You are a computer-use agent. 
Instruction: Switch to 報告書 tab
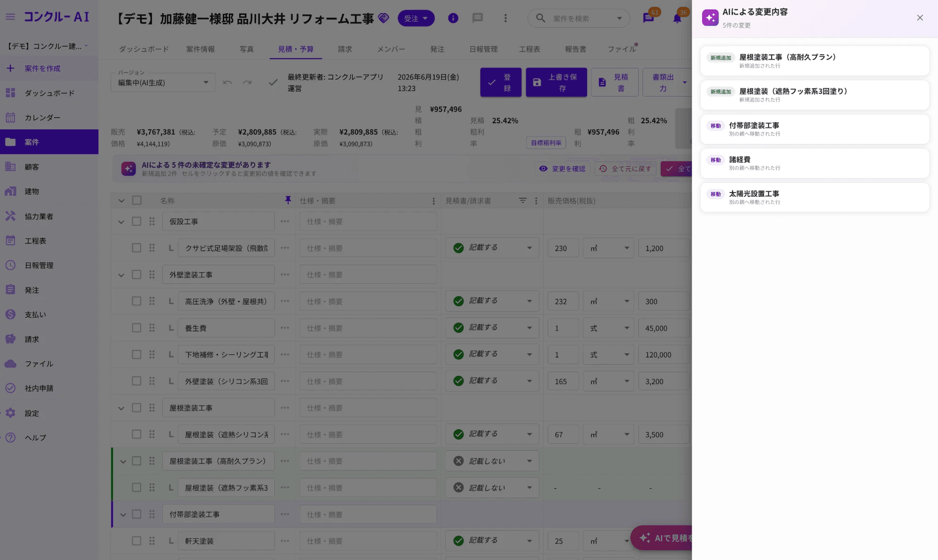click(x=575, y=49)
